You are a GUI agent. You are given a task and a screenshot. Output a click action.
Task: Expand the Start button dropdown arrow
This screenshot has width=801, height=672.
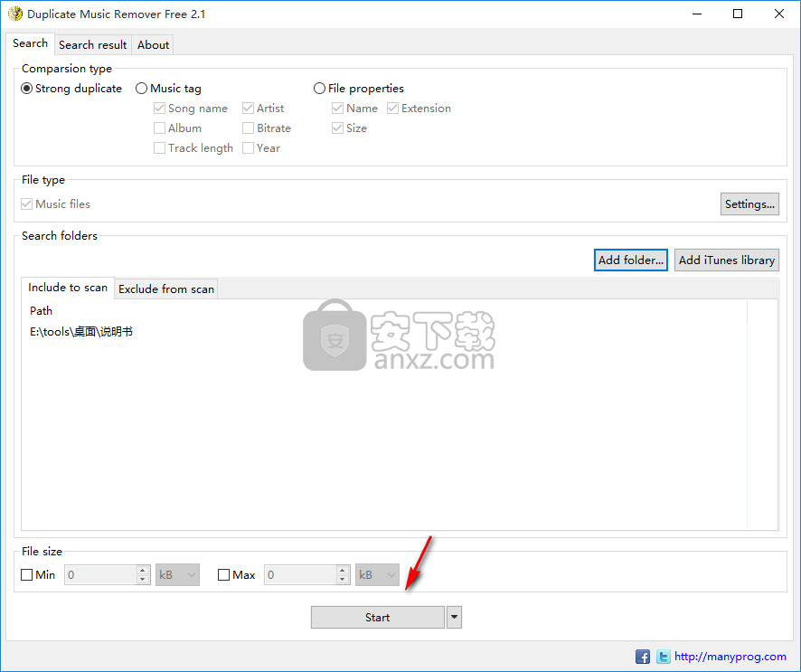[x=454, y=618]
